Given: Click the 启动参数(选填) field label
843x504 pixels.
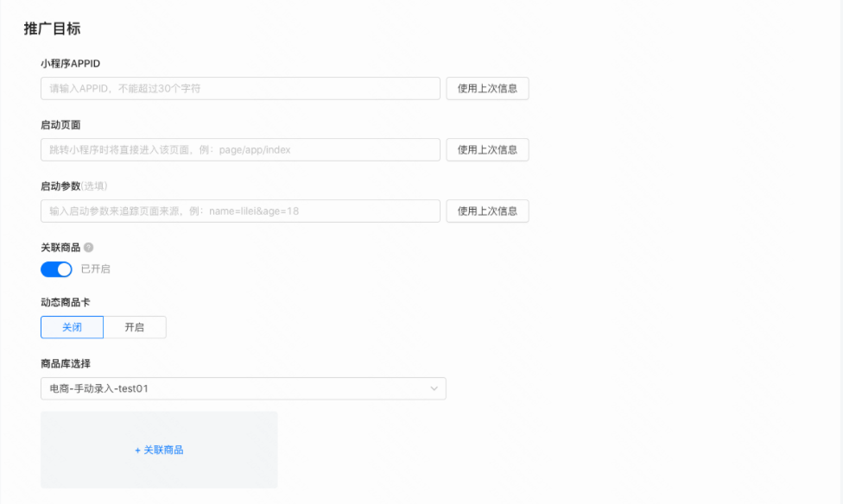Looking at the screenshot, I should click(x=74, y=186).
